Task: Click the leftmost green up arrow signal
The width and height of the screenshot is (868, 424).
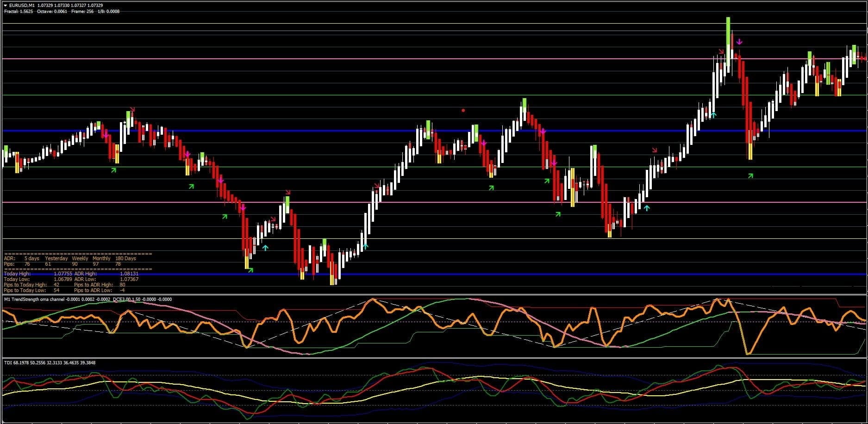Action: 113,170
